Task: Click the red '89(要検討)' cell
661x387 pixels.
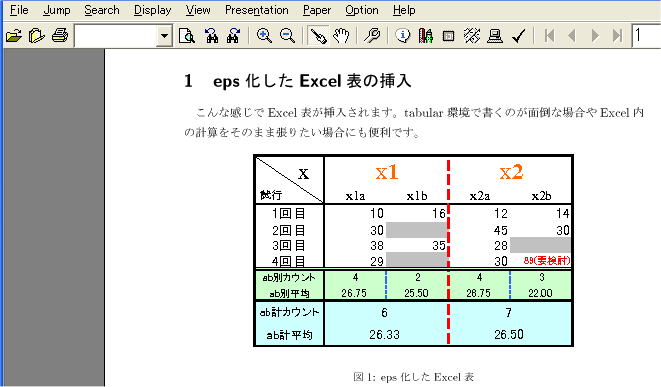Action: 547,261
